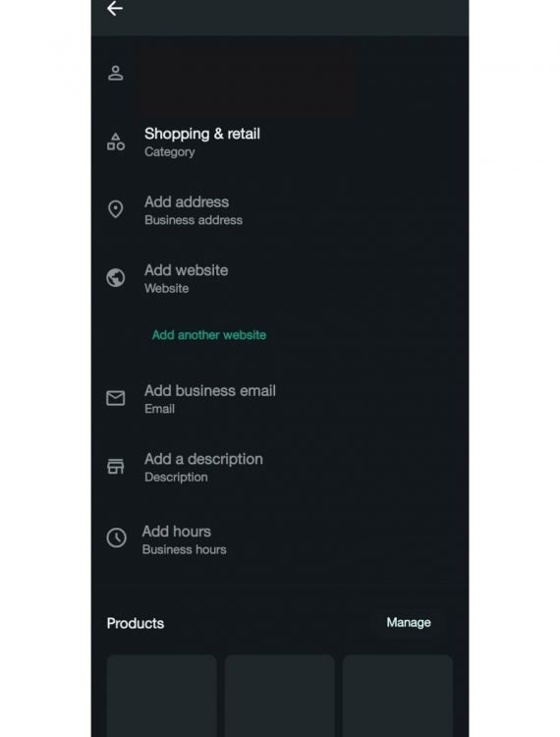Open Shopping & retail category
The image size is (560, 737).
tap(280, 142)
